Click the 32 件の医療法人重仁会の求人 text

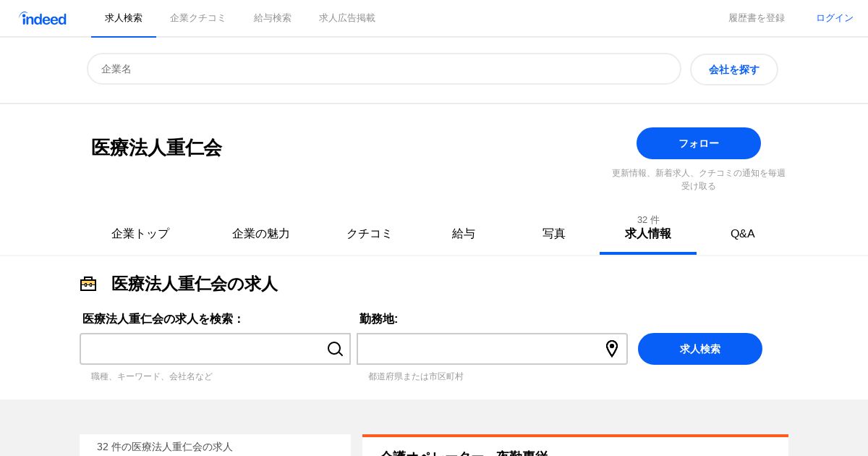pos(165,447)
